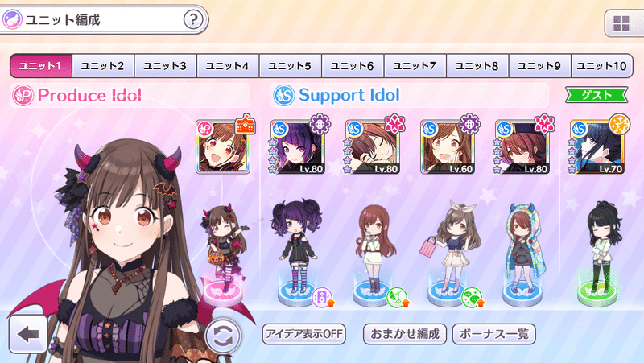Select the Lv.60 support idol card
This screenshot has width=644, height=363.
[x=448, y=146]
